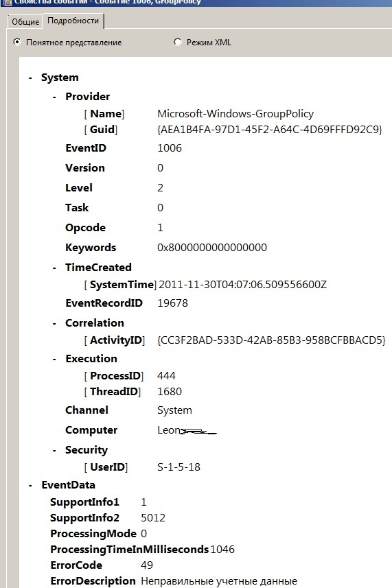Select the SystemTime timestamp value

point(243,285)
